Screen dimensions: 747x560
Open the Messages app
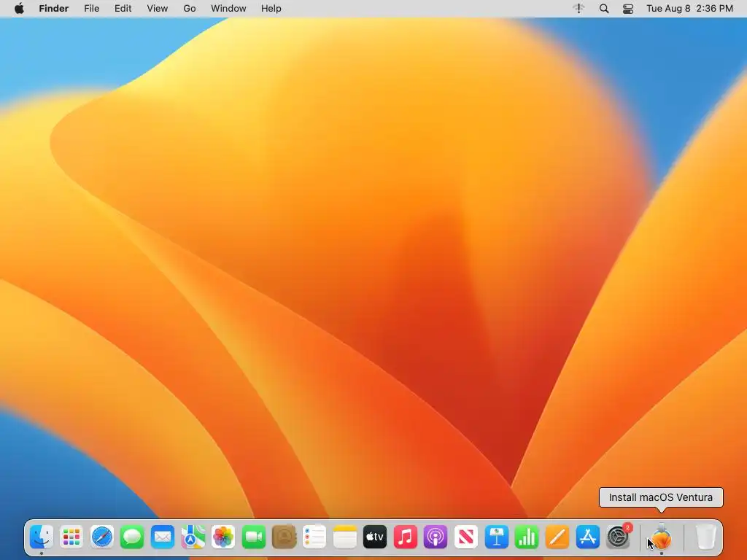coord(132,537)
